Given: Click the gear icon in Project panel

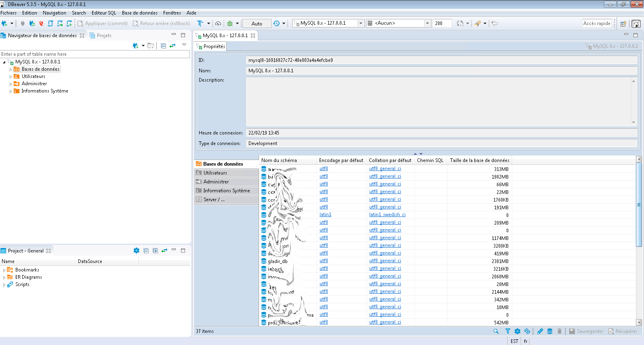Looking at the screenshot, I should (137, 250).
